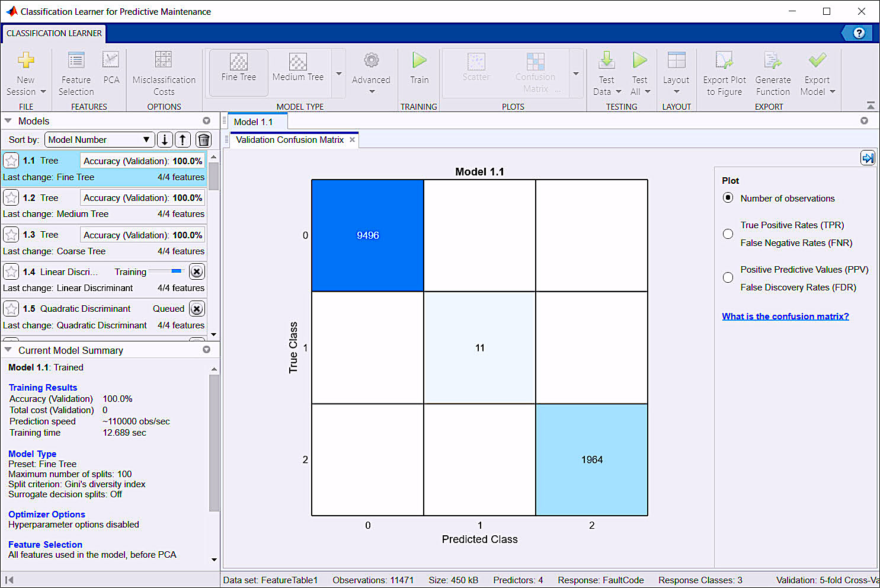
Task: Collapse the toolstrip ribbon
Action: point(871,106)
